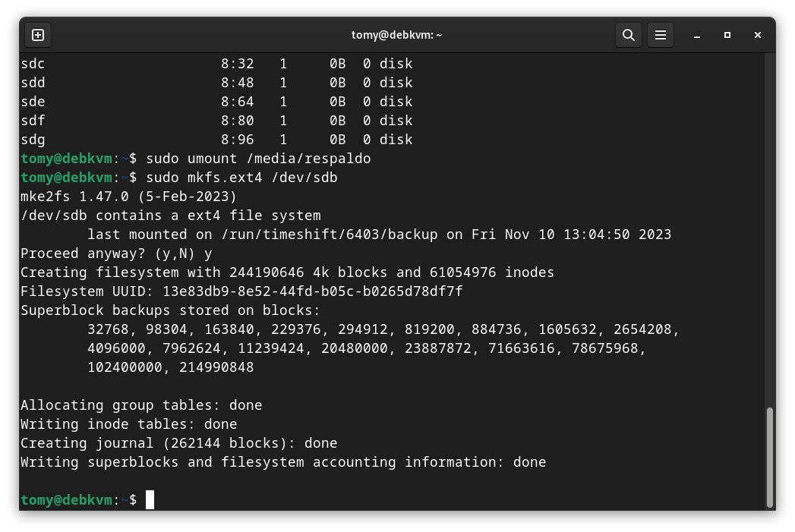The height and width of the screenshot is (532, 795).
Task: Click the Allocating group tables line
Action: (x=141, y=405)
